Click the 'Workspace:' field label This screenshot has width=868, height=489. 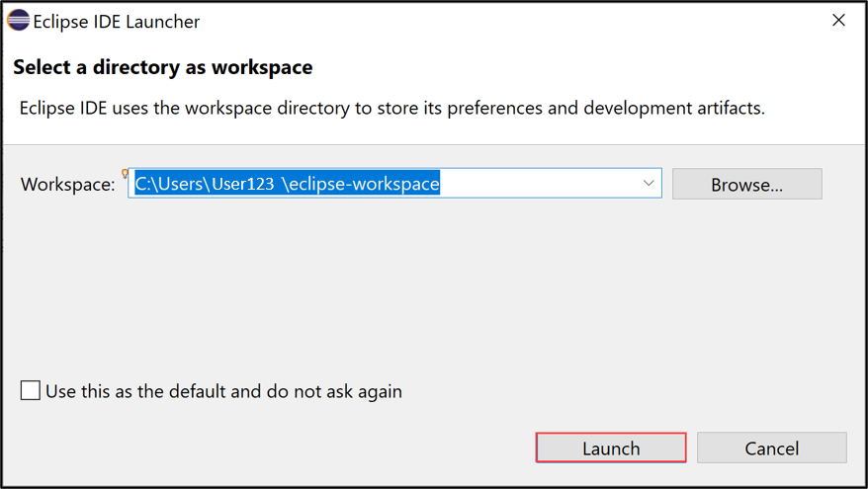[67, 184]
